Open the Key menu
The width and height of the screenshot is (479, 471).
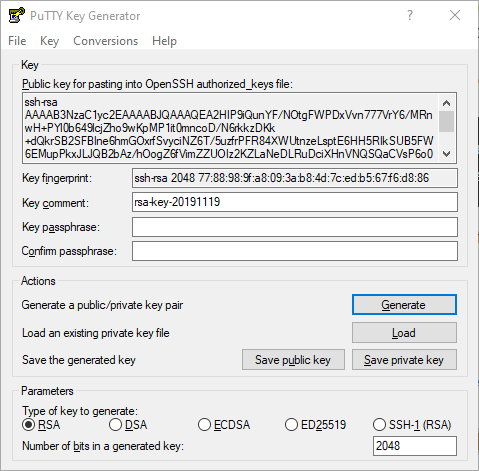pos(49,41)
